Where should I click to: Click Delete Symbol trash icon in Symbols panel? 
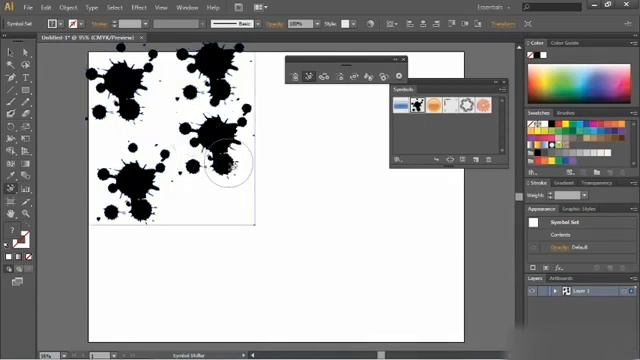pos(489,160)
